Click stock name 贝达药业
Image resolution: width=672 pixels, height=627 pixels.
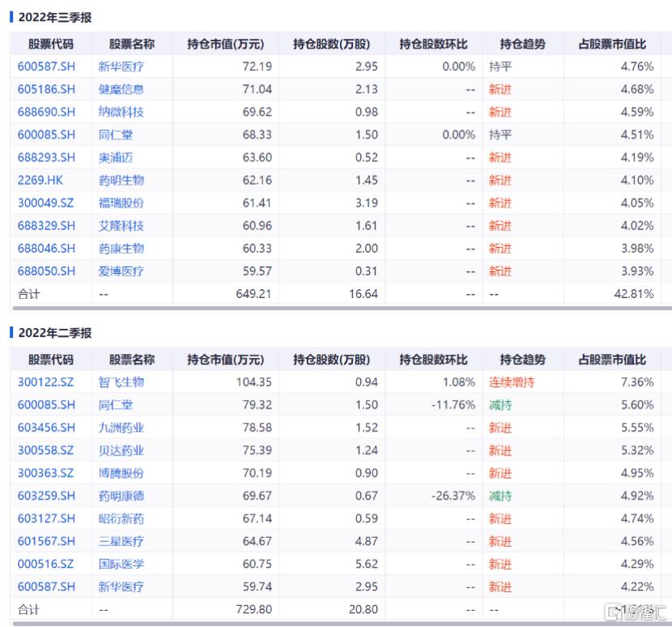click(x=121, y=450)
